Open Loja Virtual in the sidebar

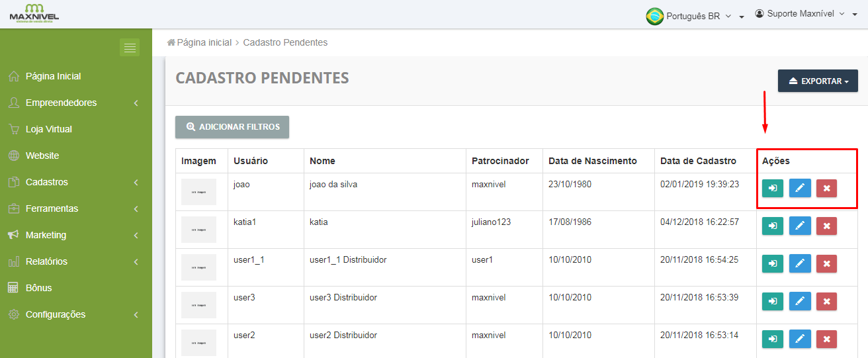49,129
